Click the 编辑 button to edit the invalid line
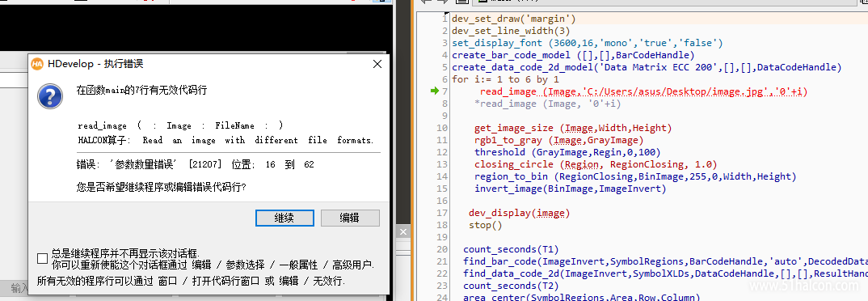This screenshot has height=301, width=868. point(350,218)
